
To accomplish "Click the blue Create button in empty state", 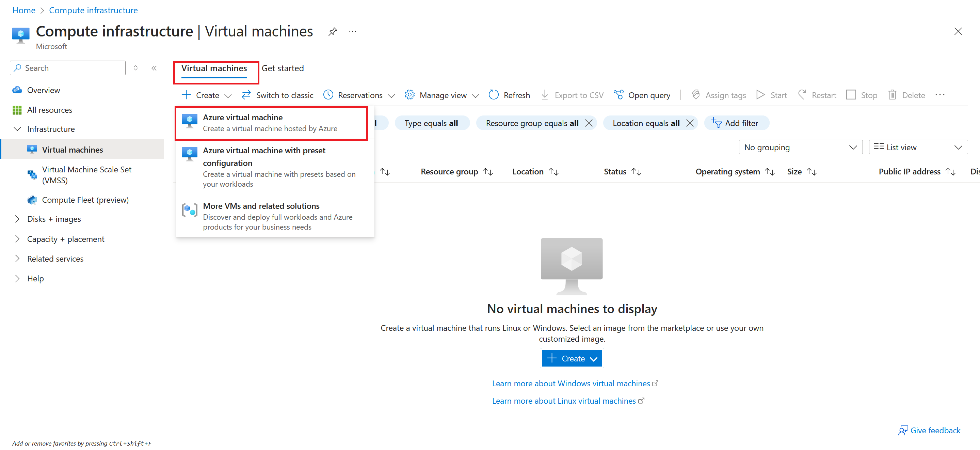I will pos(572,359).
